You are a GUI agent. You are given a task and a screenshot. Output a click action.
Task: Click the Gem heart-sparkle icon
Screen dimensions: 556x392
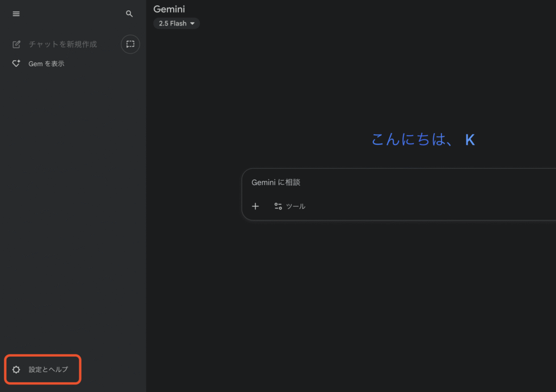click(16, 64)
